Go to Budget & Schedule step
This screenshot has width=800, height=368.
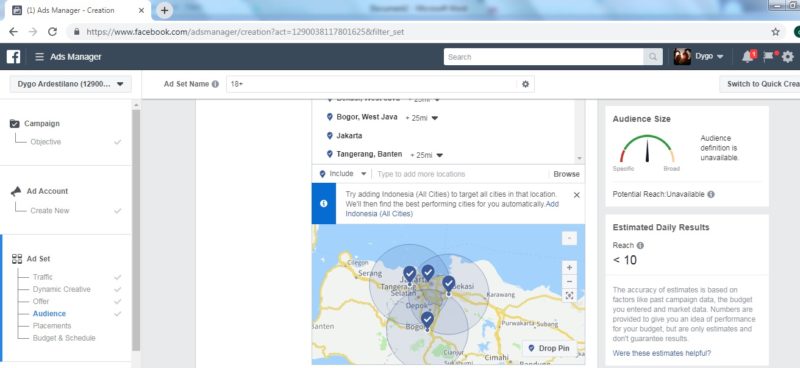tap(64, 338)
